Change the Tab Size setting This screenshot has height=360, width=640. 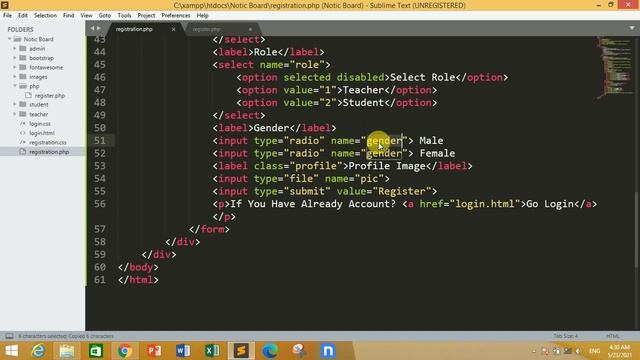point(565,336)
